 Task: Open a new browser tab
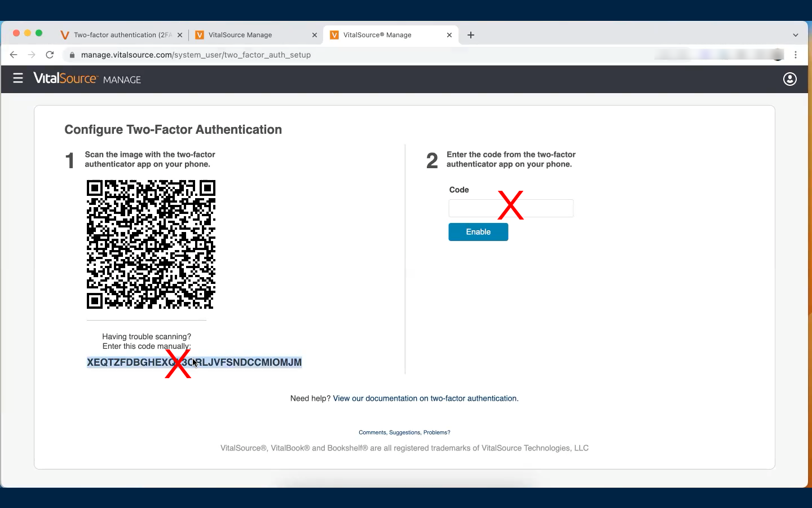coord(471,35)
